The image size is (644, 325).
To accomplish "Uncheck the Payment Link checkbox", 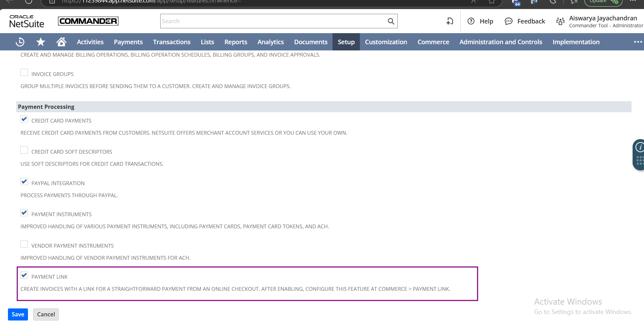I will (x=24, y=275).
